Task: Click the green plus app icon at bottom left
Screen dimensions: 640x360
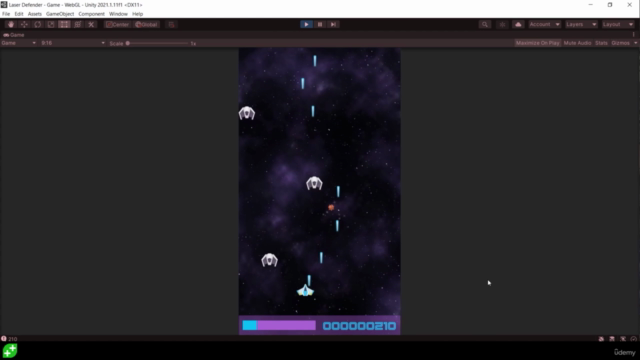Action: pyautogui.click(x=10, y=351)
